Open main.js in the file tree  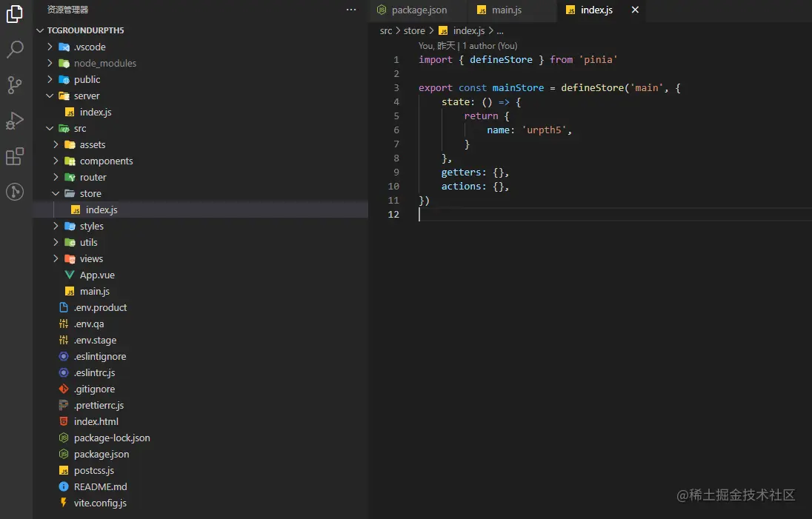click(94, 291)
